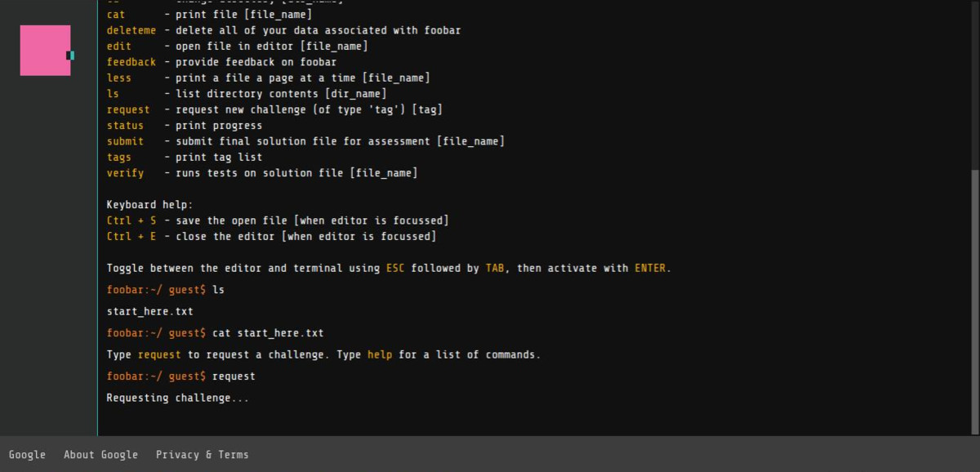Click the 'verify' command in help list
The image size is (980, 472).
click(x=125, y=173)
